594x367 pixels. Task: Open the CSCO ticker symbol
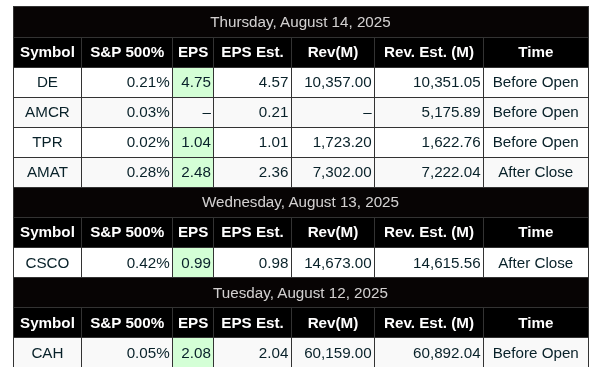(47, 263)
